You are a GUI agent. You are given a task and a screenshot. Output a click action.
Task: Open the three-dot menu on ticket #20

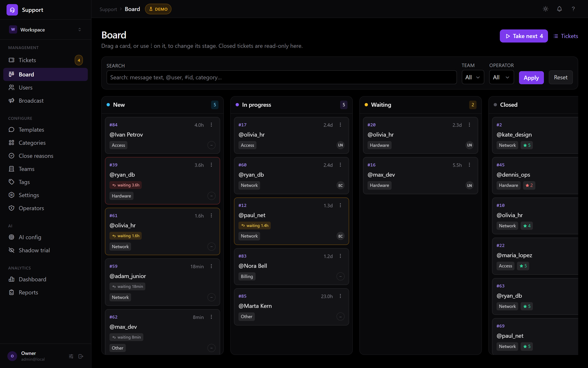(469, 125)
